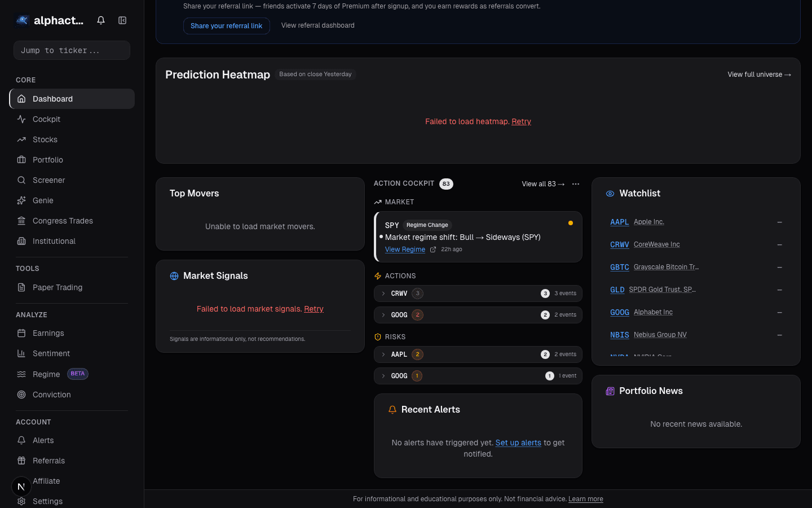Select the Cockpit pulse icon

point(20,119)
